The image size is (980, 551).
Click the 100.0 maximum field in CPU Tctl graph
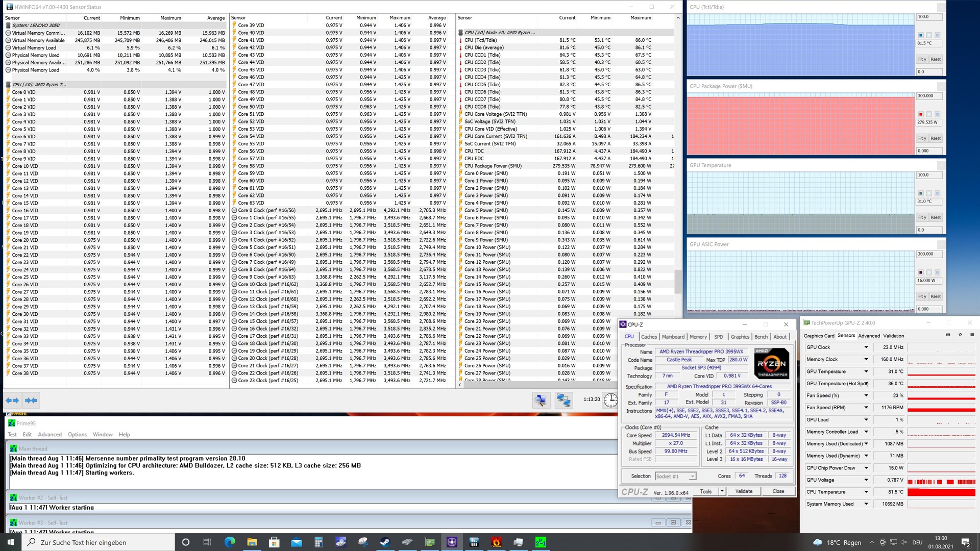click(928, 17)
